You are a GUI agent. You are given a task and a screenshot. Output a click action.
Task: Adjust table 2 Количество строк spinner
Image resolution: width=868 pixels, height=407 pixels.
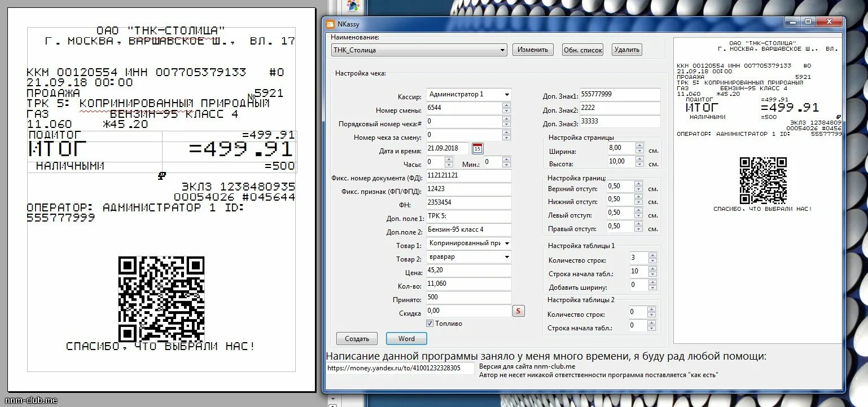(652, 312)
